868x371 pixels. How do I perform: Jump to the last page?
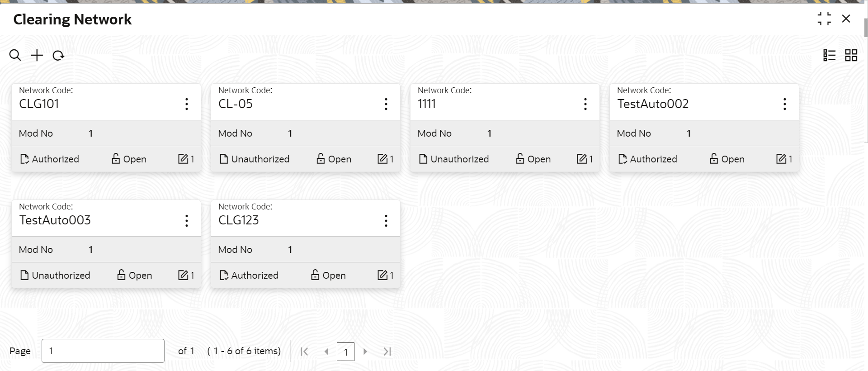click(387, 352)
